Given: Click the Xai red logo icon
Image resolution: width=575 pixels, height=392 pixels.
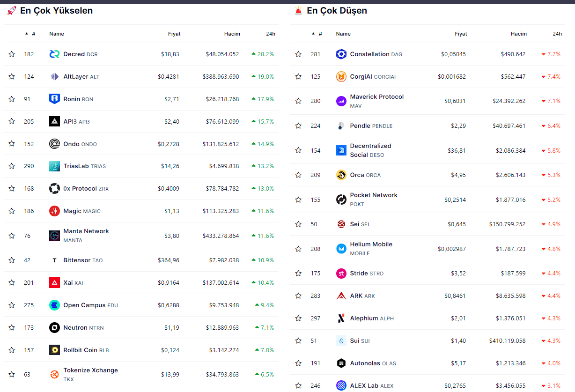Looking at the screenshot, I should (54, 282).
